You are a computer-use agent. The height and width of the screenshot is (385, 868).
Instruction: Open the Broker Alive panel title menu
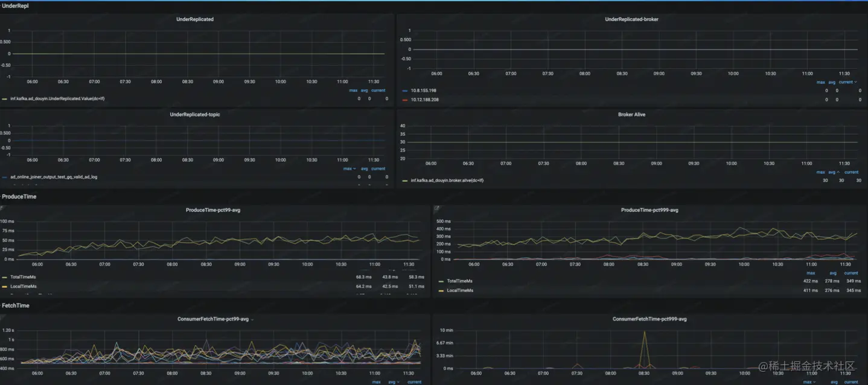tap(631, 114)
